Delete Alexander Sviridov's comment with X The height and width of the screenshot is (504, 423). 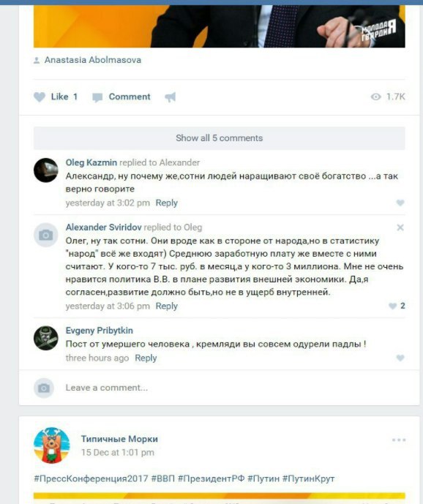click(x=400, y=227)
